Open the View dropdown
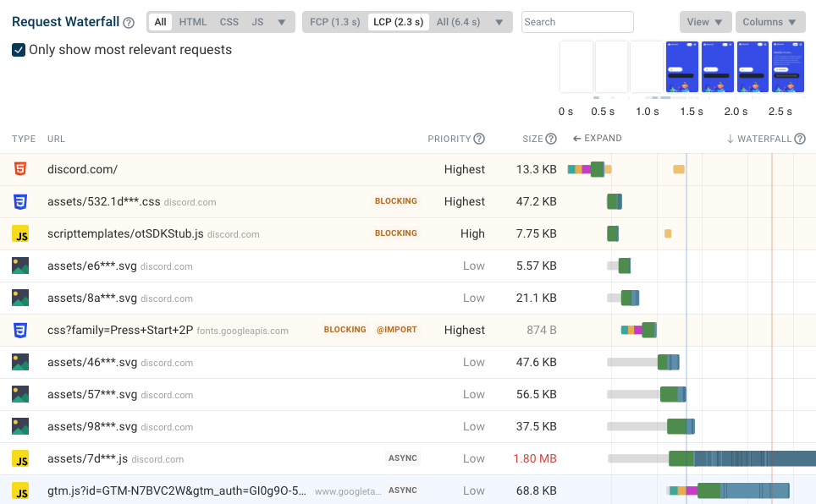816x504 pixels. coord(705,22)
